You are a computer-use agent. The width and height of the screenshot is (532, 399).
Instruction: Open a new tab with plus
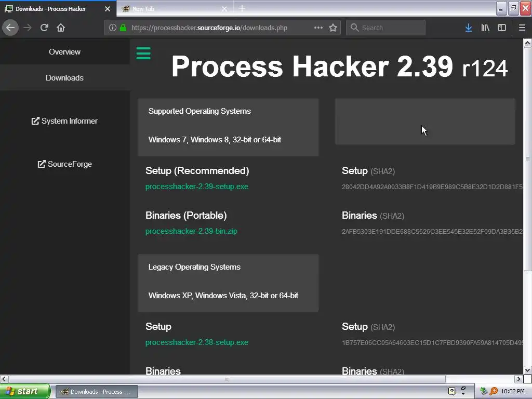242,8
